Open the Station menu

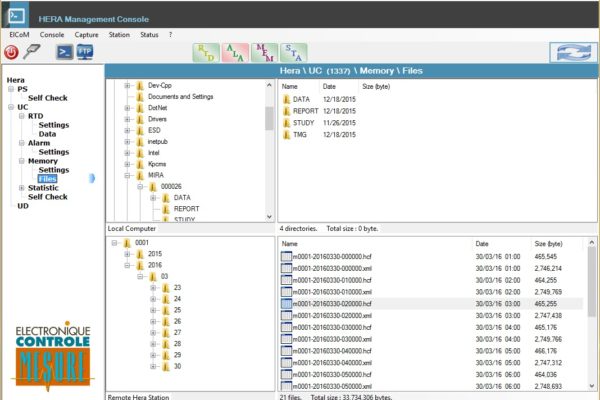click(119, 35)
